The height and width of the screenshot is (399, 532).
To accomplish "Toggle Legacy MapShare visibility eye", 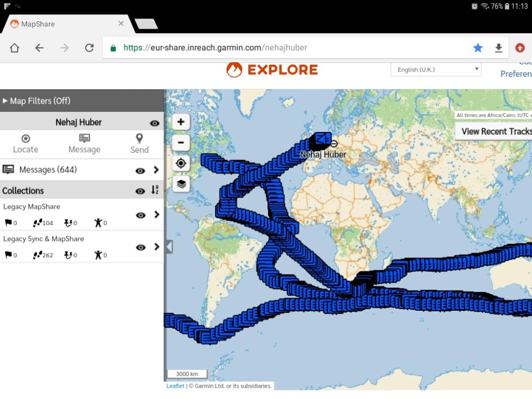I will click(x=141, y=215).
